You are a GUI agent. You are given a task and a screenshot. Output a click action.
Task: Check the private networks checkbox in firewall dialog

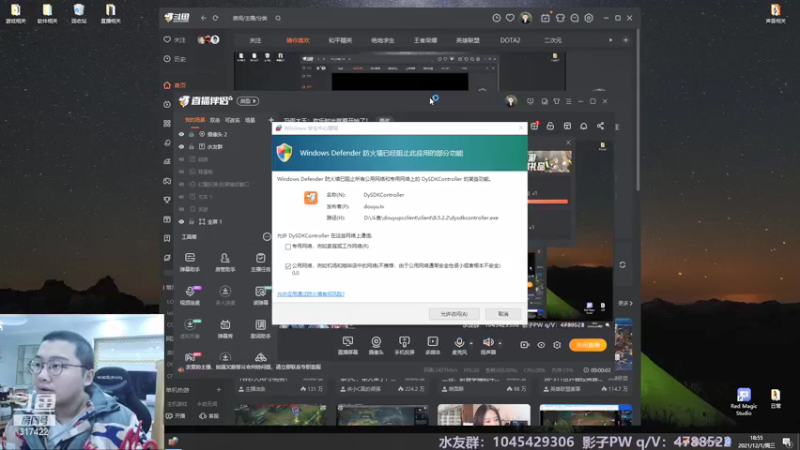point(288,246)
